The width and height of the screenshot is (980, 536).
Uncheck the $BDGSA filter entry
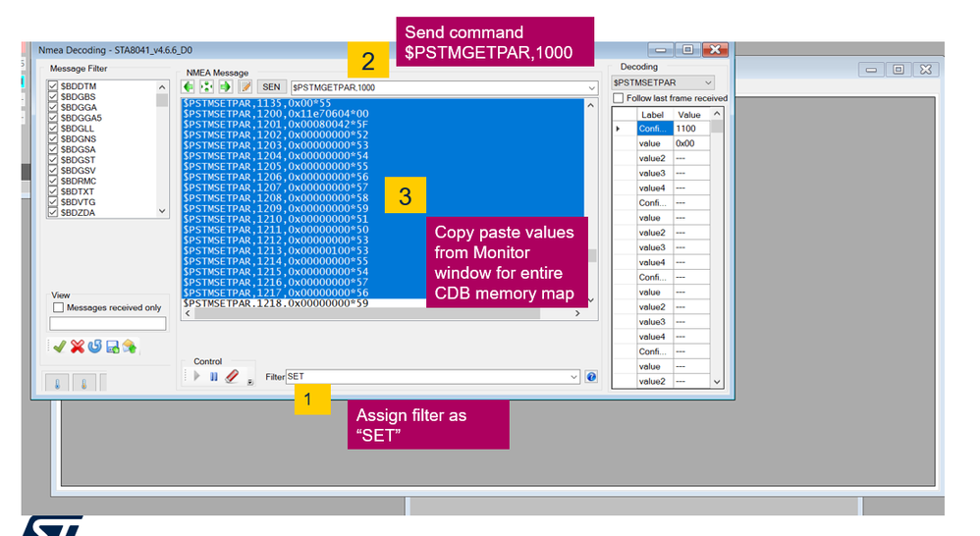[x=53, y=149]
